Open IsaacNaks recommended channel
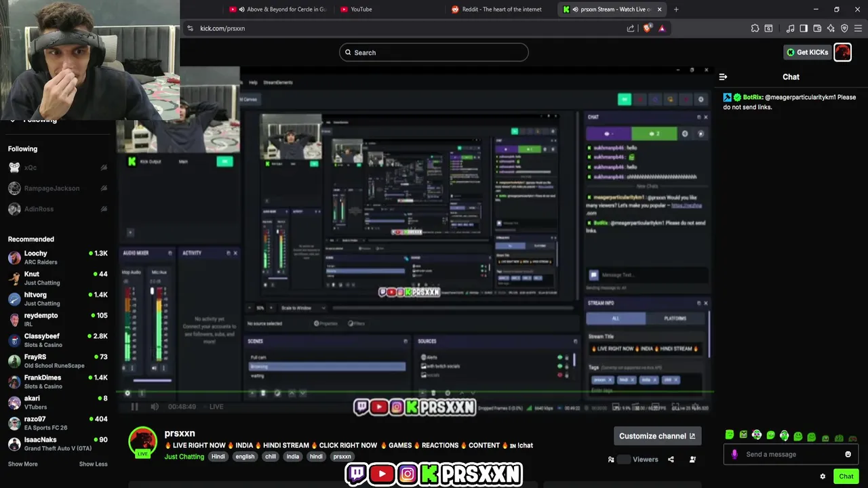 (x=58, y=444)
